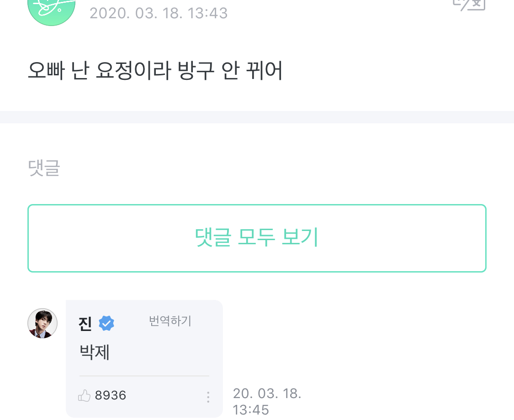
Task: Click the blue verified badge next to 진
Action: coord(106,322)
